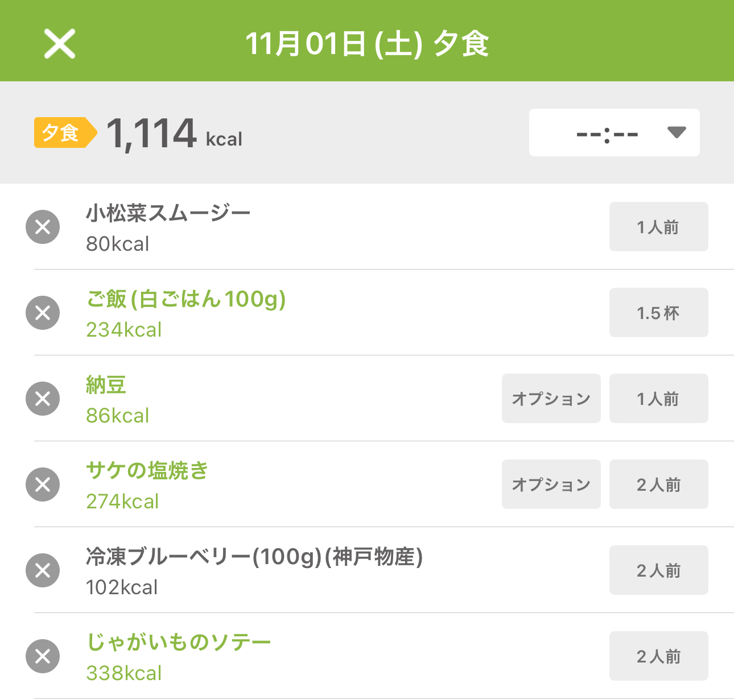Change 小松菜スムージー serving amount 1人前

(x=658, y=227)
